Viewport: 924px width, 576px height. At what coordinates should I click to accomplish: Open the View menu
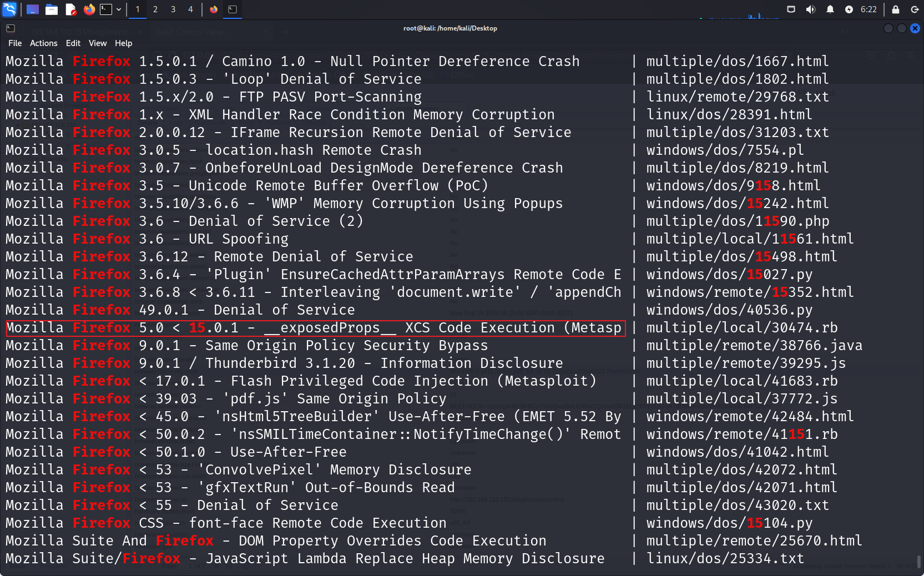point(98,43)
